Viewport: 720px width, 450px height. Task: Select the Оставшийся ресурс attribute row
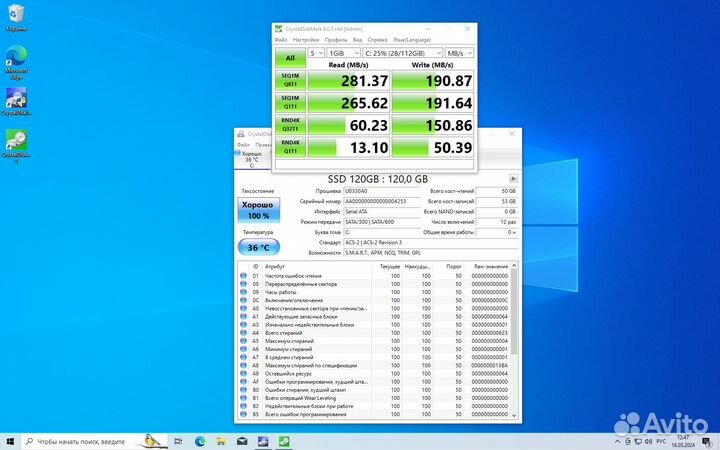coord(374,374)
